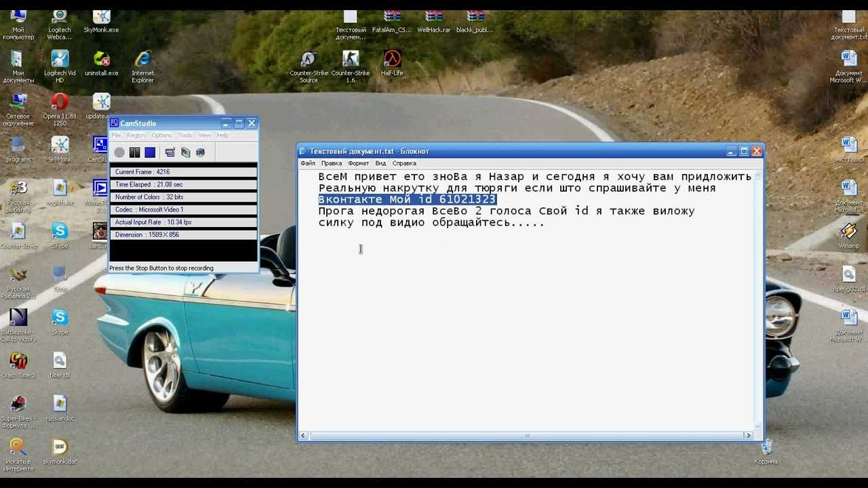Click the highlighted line 'Вконтакте Мой id 61021323'
Screen dimensions: 868x488
pyautogui.click(x=408, y=199)
